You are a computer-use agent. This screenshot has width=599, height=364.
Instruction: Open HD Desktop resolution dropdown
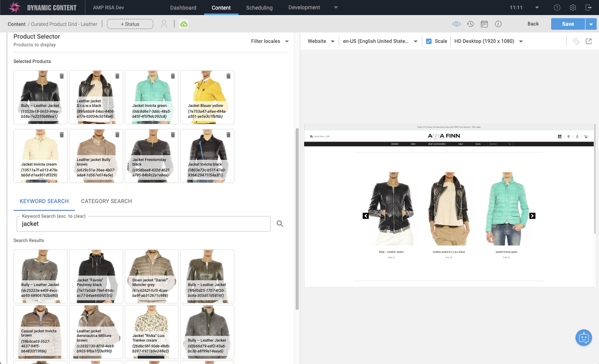click(x=488, y=41)
